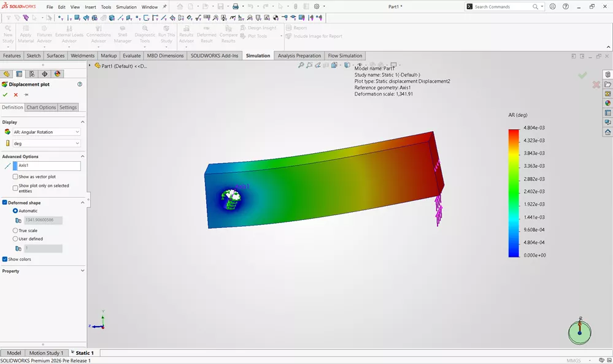Select the True scale radio button

click(17, 230)
